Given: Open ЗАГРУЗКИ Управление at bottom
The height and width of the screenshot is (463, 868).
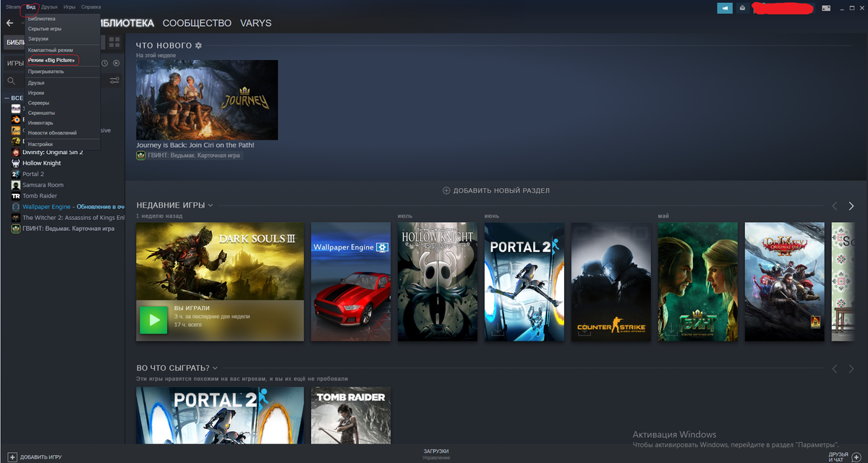Looking at the screenshot, I should [436, 454].
